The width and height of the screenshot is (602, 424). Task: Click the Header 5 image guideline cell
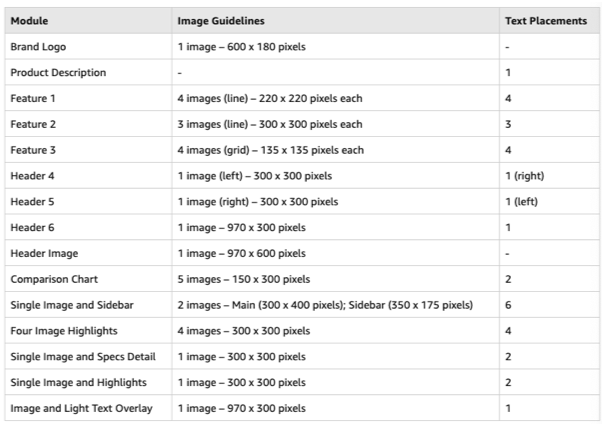tap(336, 202)
